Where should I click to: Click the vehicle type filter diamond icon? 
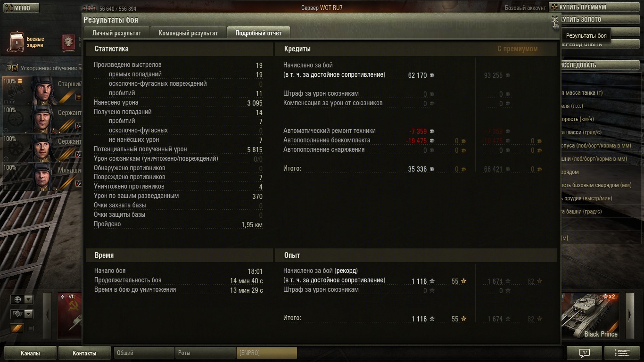17,314
